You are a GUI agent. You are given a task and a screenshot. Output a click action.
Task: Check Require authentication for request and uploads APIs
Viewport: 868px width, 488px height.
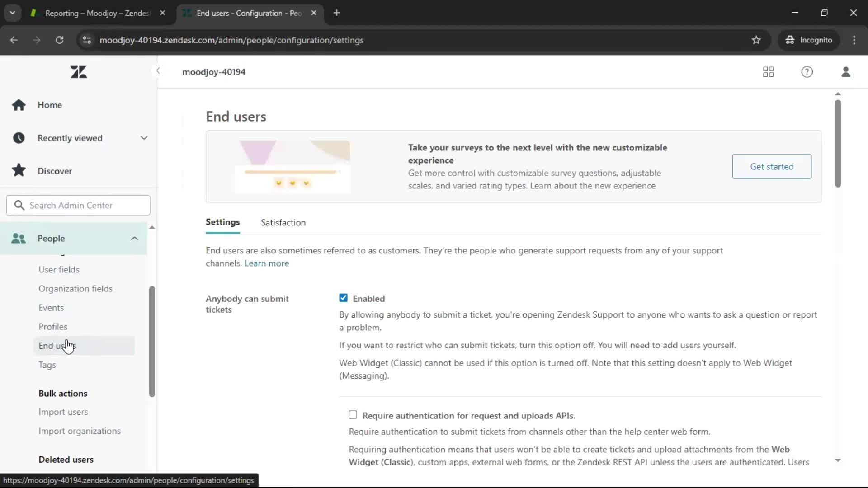pyautogui.click(x=353, y=415)
